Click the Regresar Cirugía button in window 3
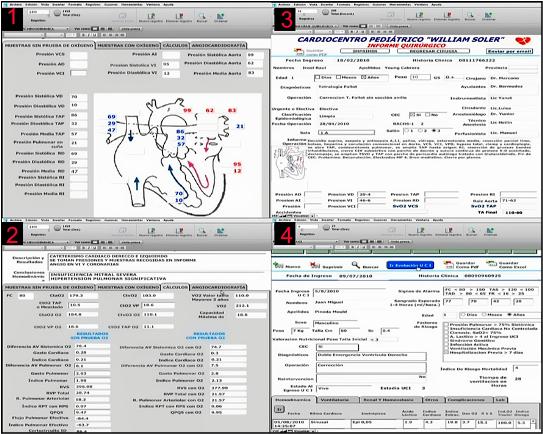 pos(433,51)
